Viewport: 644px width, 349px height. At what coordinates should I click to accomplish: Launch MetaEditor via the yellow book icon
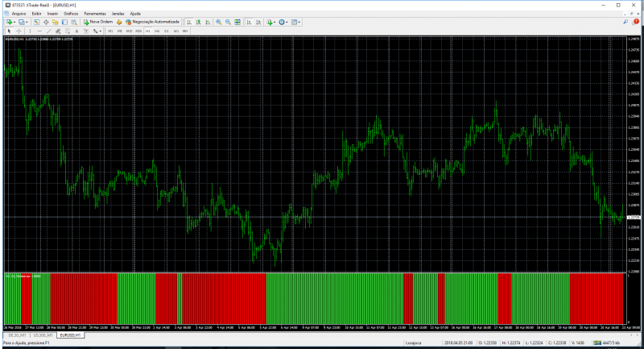pyautogui.click(x=118, y=23)
